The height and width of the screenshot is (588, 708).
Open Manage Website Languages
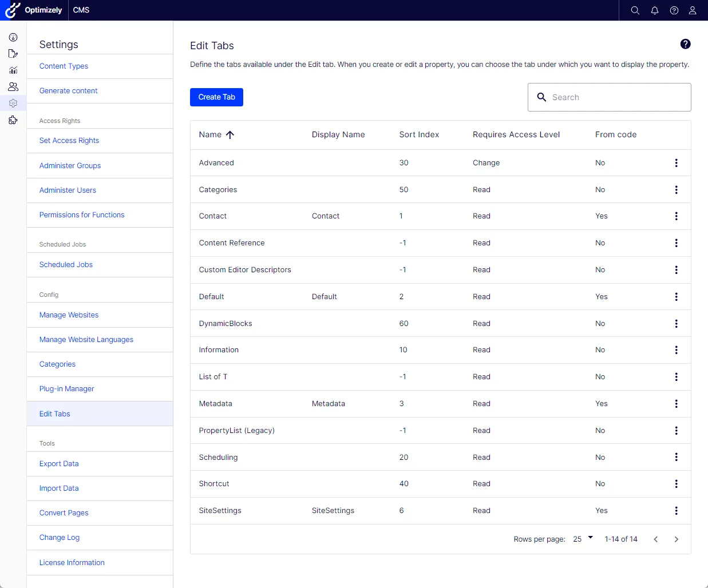pos(86,340)
